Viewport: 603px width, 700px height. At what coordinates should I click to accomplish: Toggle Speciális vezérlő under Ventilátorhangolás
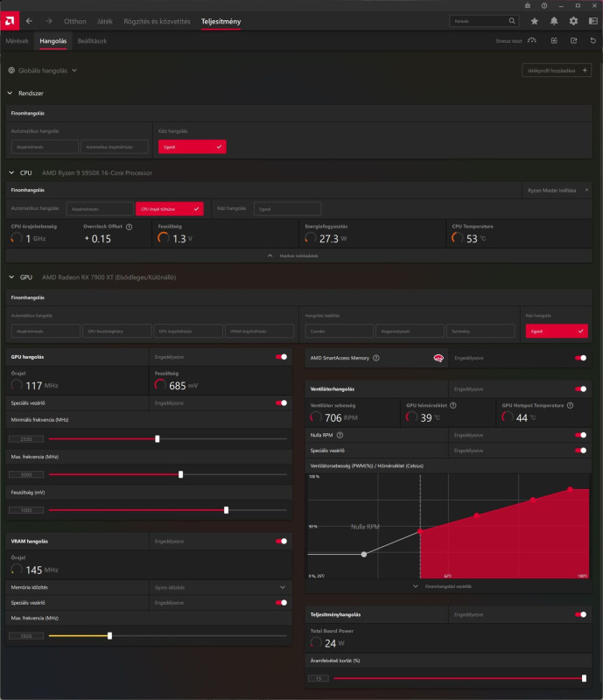(580, 451)
